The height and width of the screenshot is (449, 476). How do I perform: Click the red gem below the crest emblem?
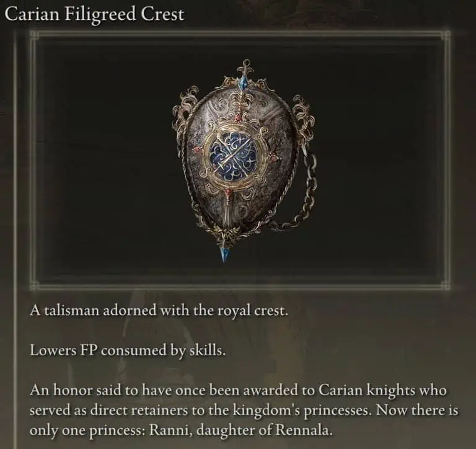(228, 192)
